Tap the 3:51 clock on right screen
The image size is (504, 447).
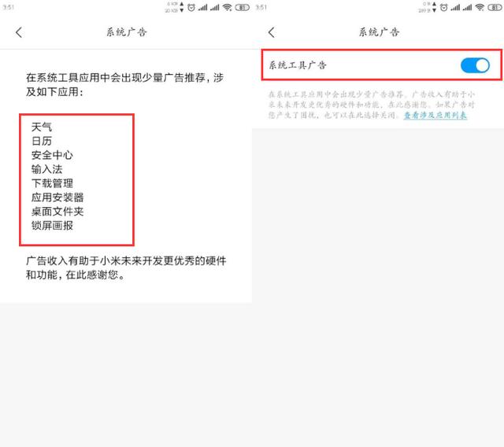tap(261, 7)
